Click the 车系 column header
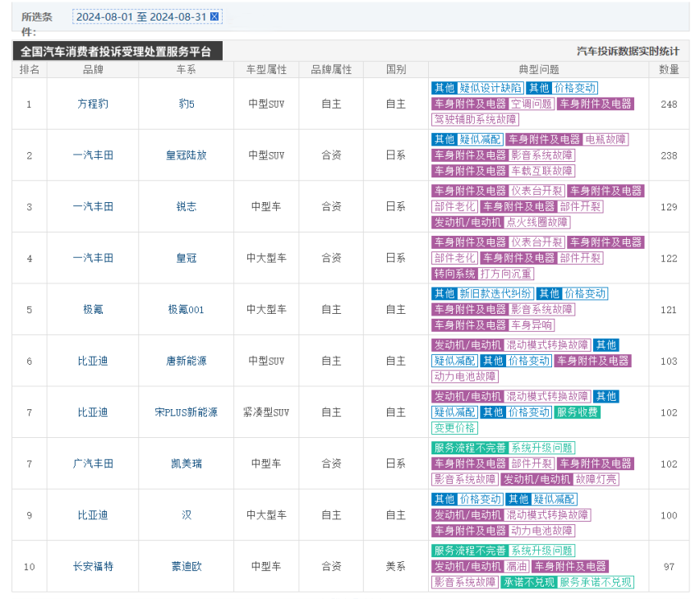The width and height of the screenshot is (700, 599). (x=187, y=69)
